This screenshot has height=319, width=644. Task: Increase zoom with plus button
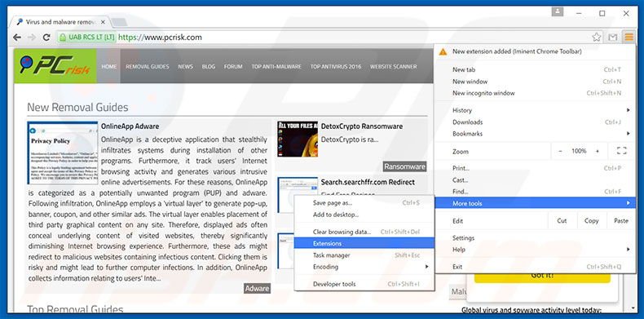[598, 151]
